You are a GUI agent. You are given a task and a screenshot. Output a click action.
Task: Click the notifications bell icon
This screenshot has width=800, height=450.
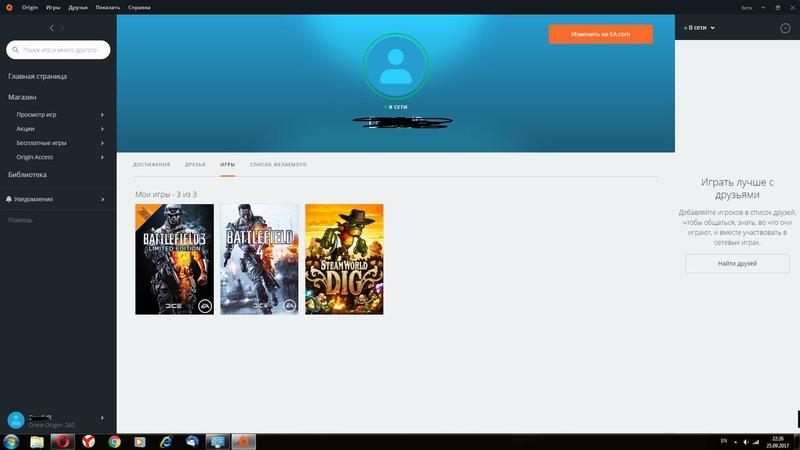pos(9,199)
